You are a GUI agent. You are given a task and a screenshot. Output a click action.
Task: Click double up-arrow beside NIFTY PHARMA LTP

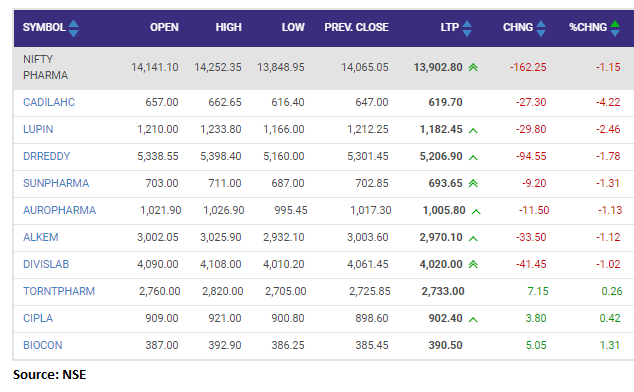[473, 68]
